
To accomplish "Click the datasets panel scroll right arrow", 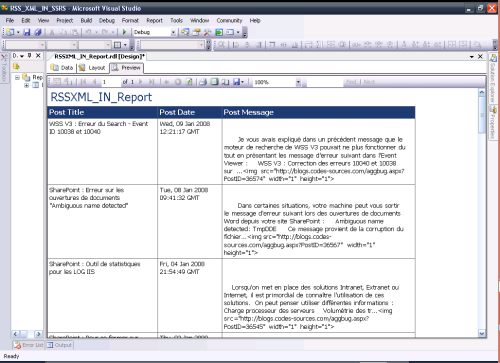I will pyautogui.click(x=38, y=334).
